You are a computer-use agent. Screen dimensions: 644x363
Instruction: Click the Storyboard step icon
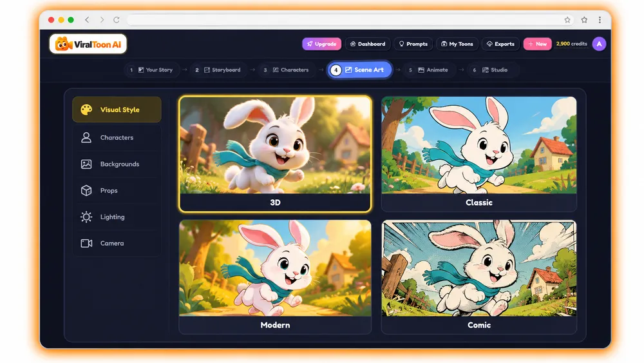[x=207, y=70]
